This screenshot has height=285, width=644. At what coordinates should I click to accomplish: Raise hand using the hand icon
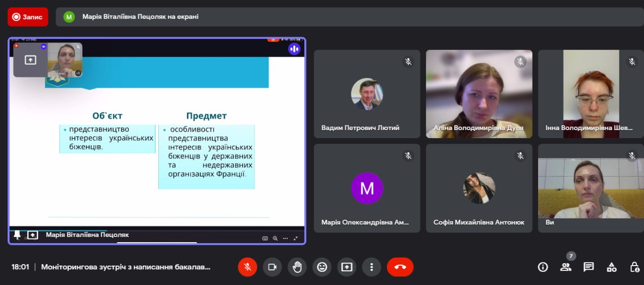[x=297, y=267]
